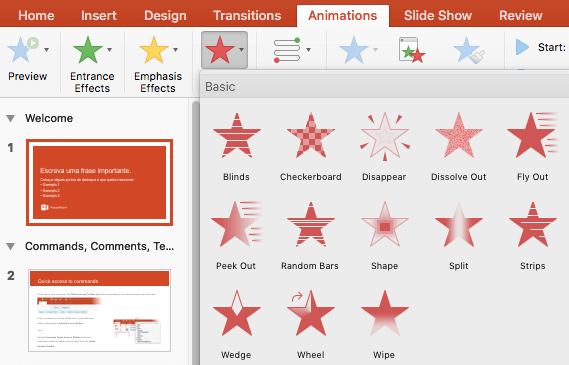Open the Transitions tab
The height and width of the screenshot is (365, 569).
coord(247,16)
